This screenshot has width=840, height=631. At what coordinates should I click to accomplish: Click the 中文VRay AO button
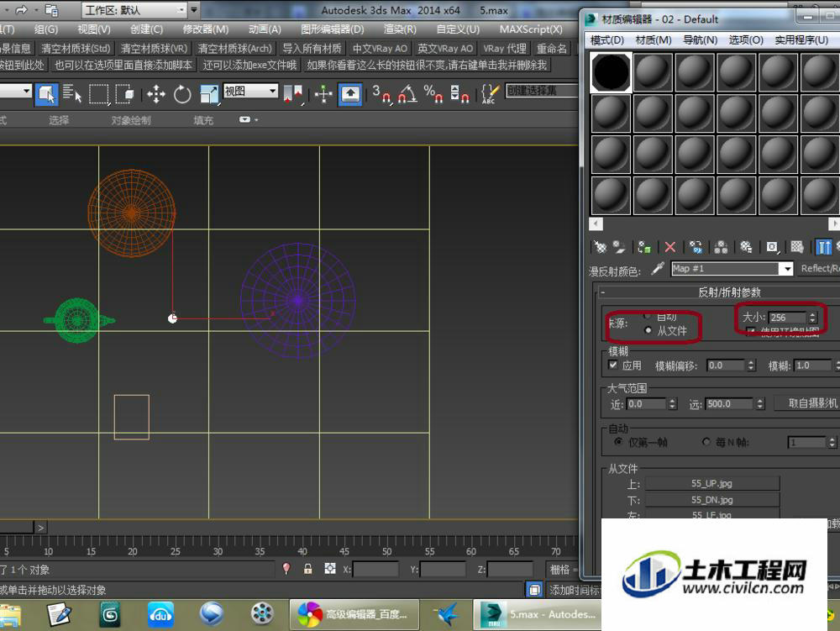point(380,48)
